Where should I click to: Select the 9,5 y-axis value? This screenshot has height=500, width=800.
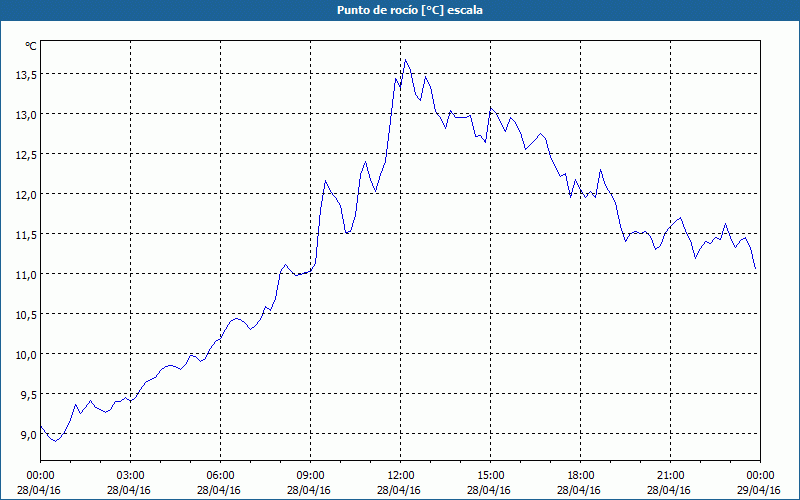(28, 395)
